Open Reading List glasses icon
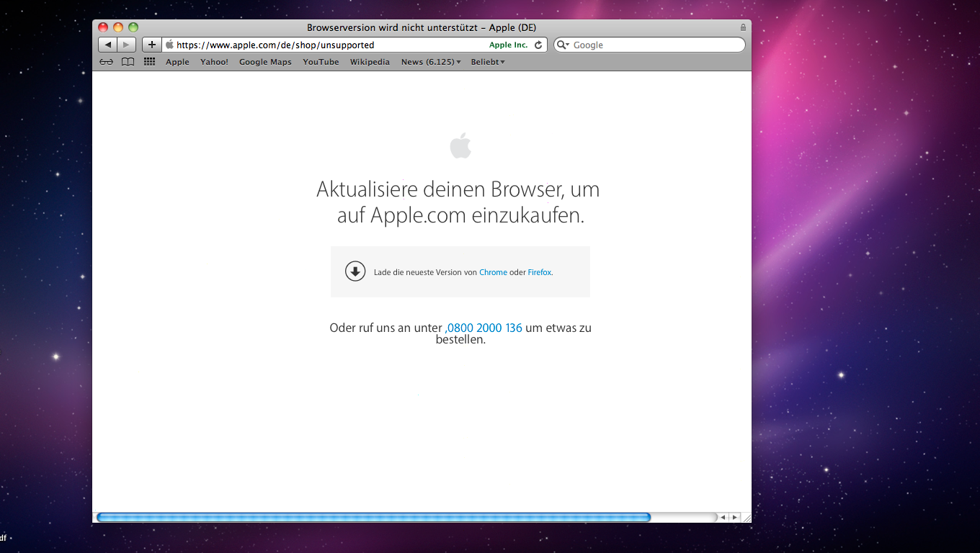This screenshot has height=553, width=980. (107, 62)
